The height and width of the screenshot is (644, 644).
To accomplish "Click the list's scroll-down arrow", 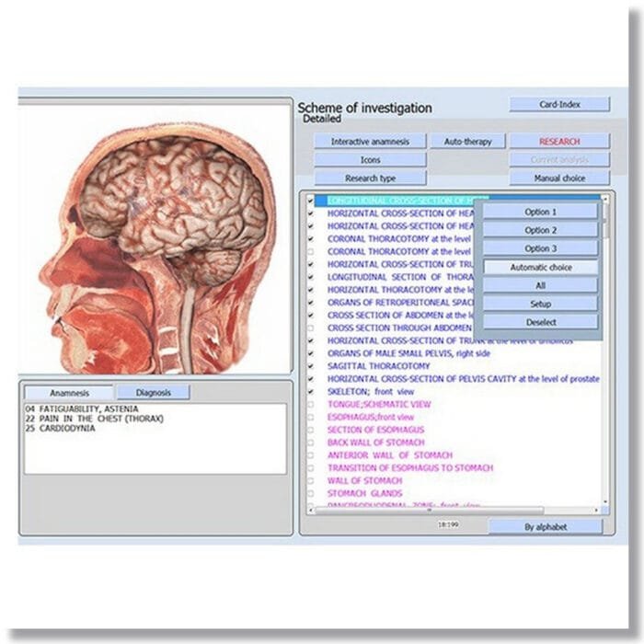I will pos(605,502).
